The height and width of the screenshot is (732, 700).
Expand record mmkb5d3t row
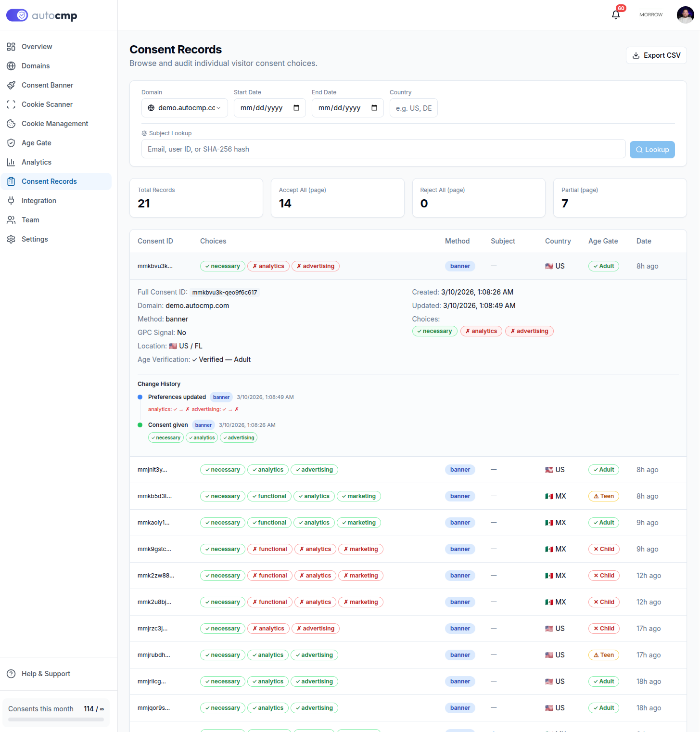tap(408, 496)
